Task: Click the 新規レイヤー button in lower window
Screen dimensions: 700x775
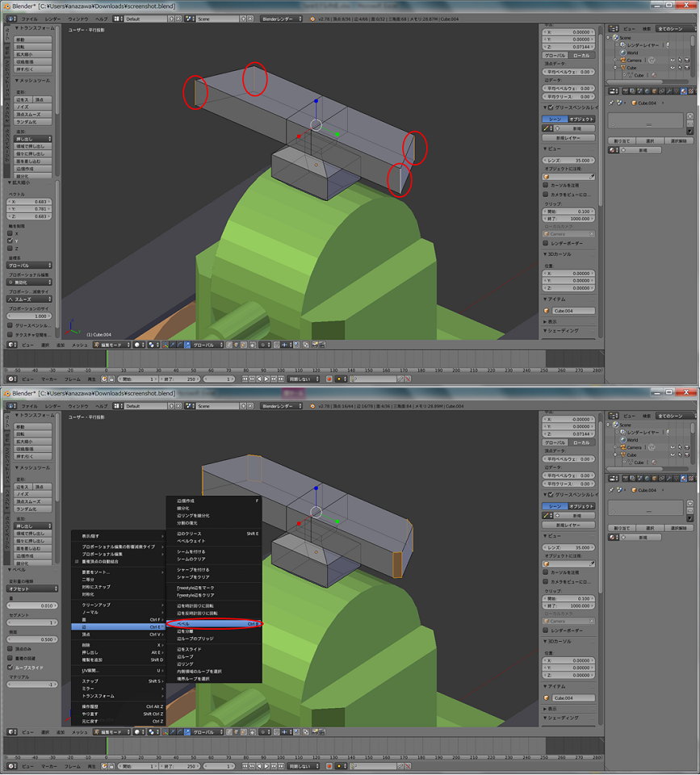Action: [569, 525]
